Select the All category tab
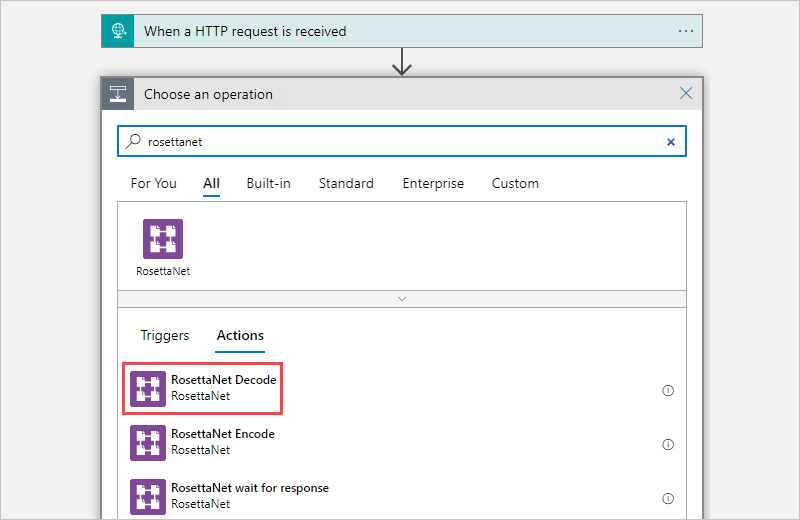800x520 pixels. 211,183
